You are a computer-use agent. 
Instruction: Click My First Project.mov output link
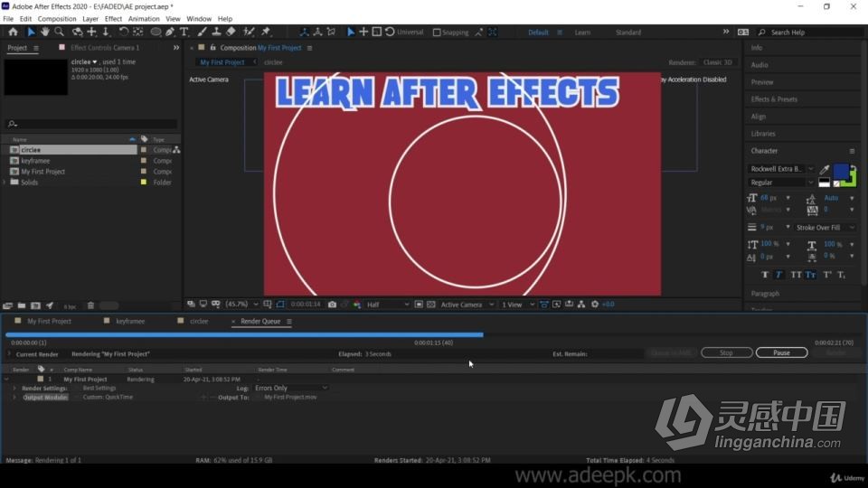(290, 398)
